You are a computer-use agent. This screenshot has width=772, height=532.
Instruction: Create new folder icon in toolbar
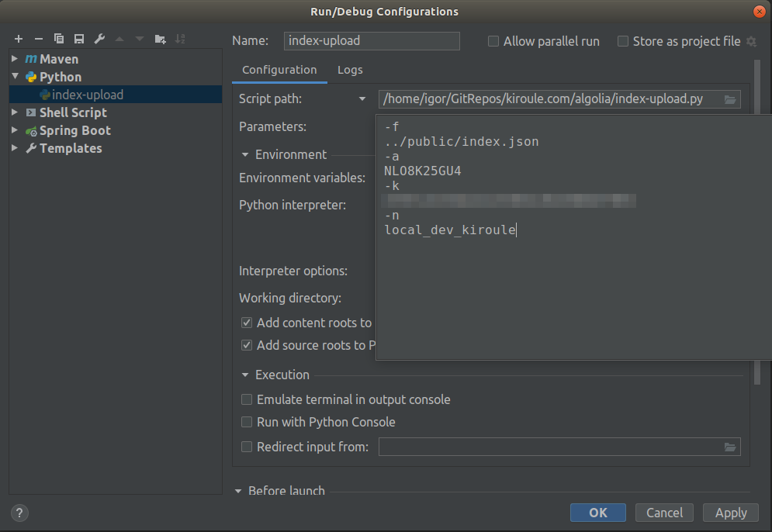tap(160, 39)
